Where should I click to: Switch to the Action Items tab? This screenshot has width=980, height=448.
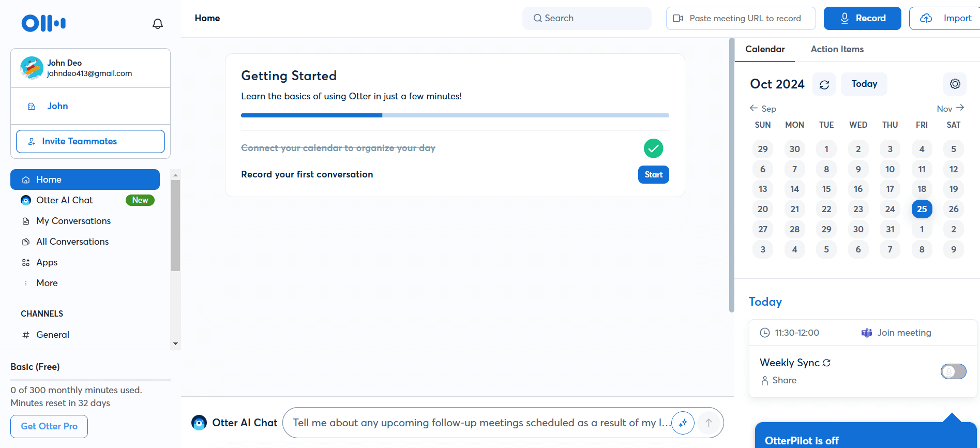[x=837, y=49]
